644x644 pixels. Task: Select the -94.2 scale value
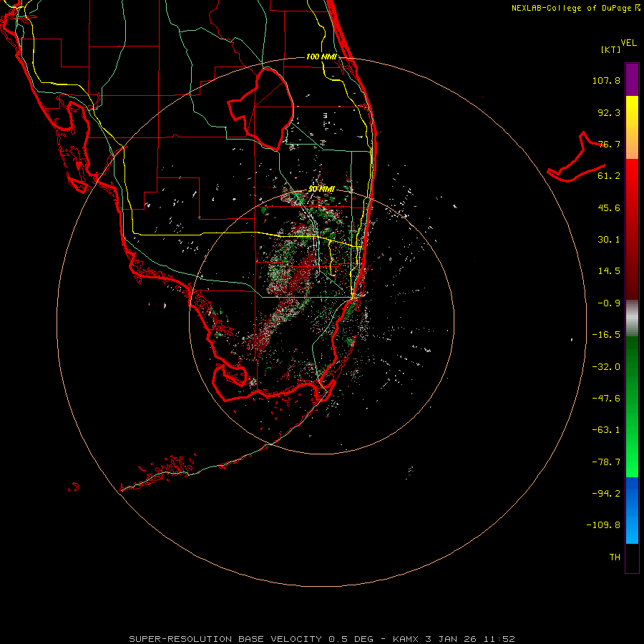pyautogui.click(x=606, y=494)
